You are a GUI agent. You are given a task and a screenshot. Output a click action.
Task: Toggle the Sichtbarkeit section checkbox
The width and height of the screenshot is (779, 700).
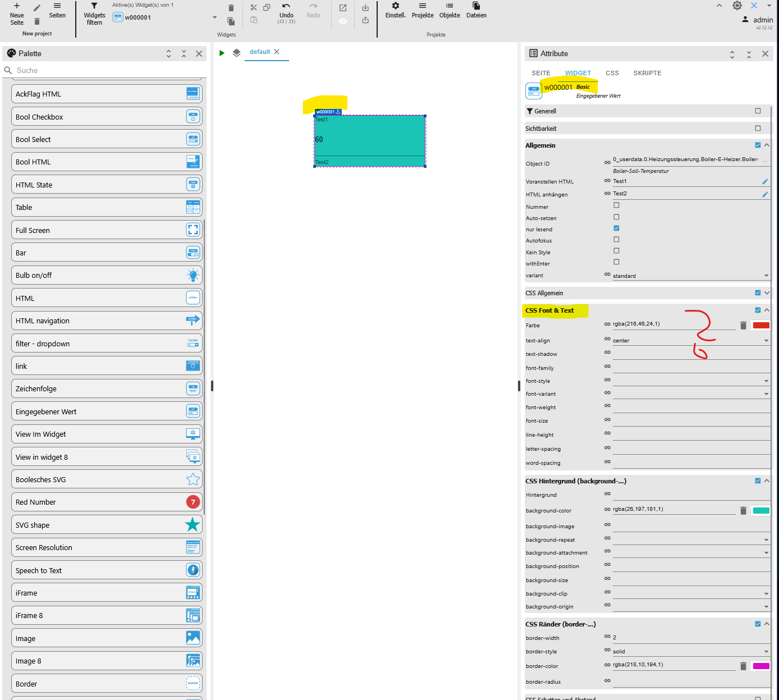pyautogui.click(x=758, y=128)
